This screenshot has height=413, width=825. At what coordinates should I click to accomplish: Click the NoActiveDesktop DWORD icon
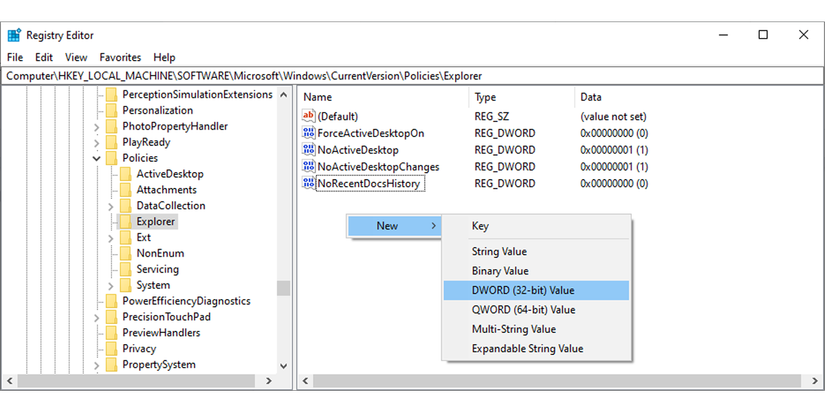coord(308,149)
